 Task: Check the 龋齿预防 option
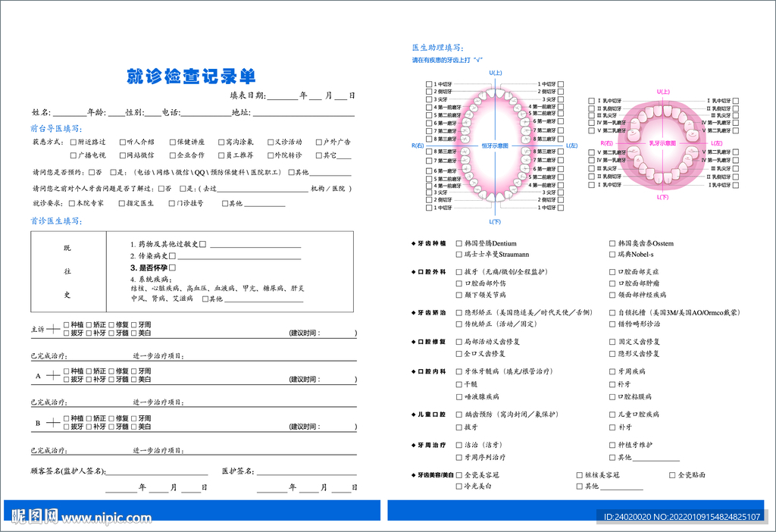pos(458,415)
